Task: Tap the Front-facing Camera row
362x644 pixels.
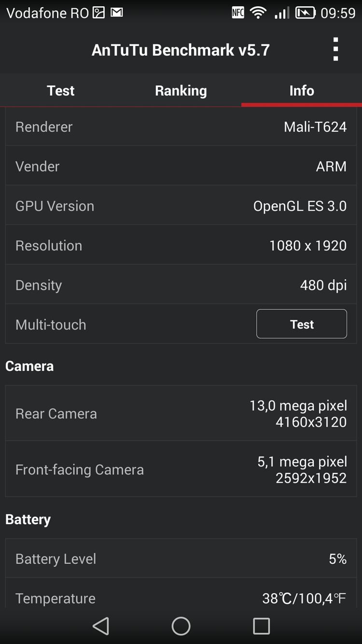Action: tap(181, 469)
